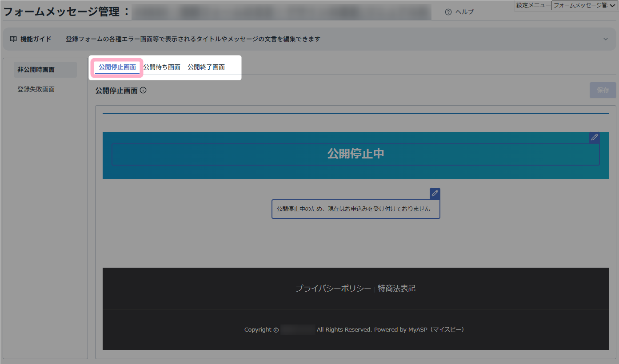Click the info icon beside 公開停止画面 heading
The height and width of the screenshot is (364, 619).
pyautogui.click(x=143, y=91)
